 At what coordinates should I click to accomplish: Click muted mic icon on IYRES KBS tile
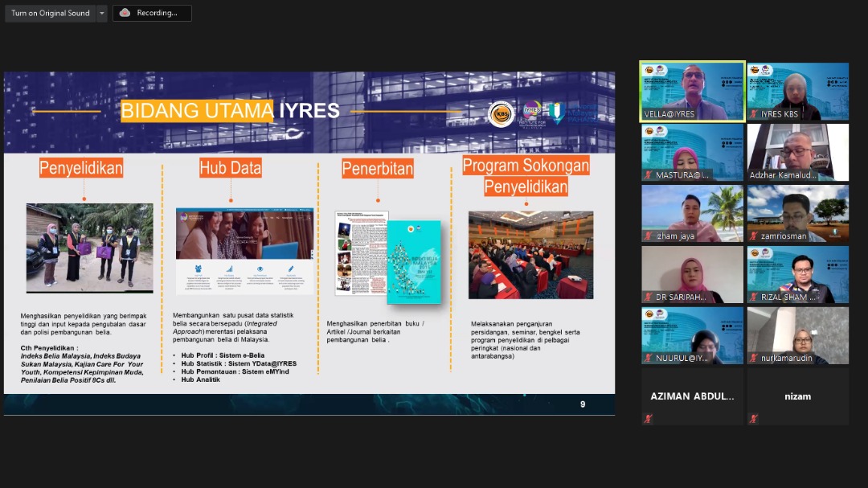click(754, 114)
